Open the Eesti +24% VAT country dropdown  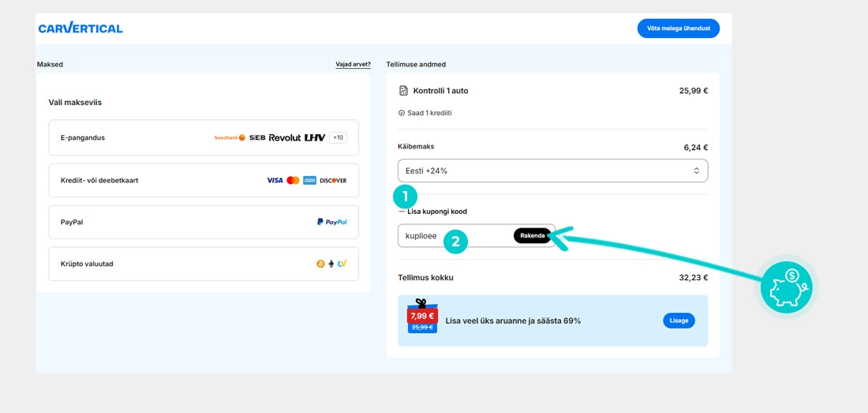pos(552,171)
